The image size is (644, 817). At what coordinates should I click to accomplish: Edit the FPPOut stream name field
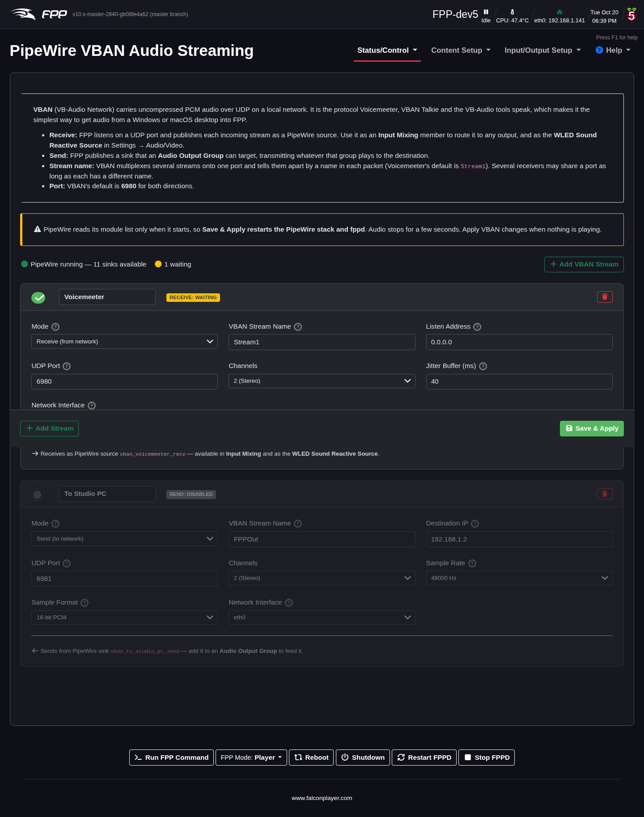point(322,539)
